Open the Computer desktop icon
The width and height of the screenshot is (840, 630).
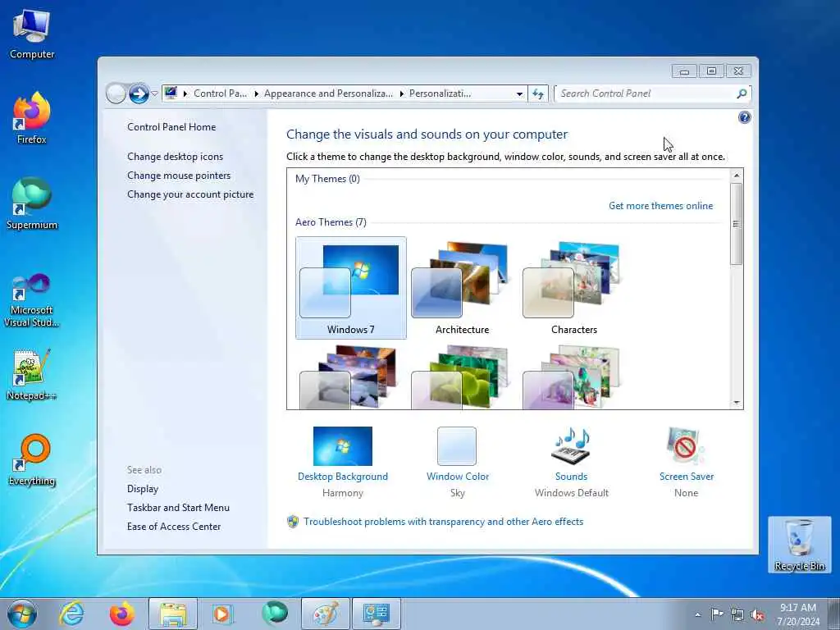point(32,34)
